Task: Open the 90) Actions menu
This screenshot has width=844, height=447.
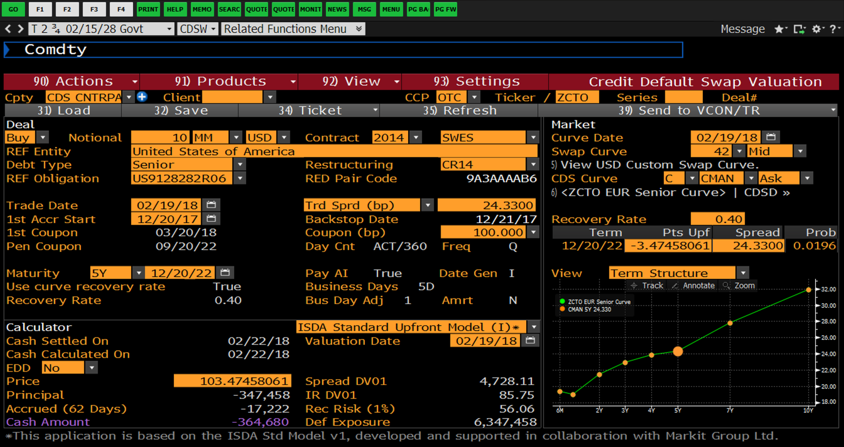Action: click(72, 81)
